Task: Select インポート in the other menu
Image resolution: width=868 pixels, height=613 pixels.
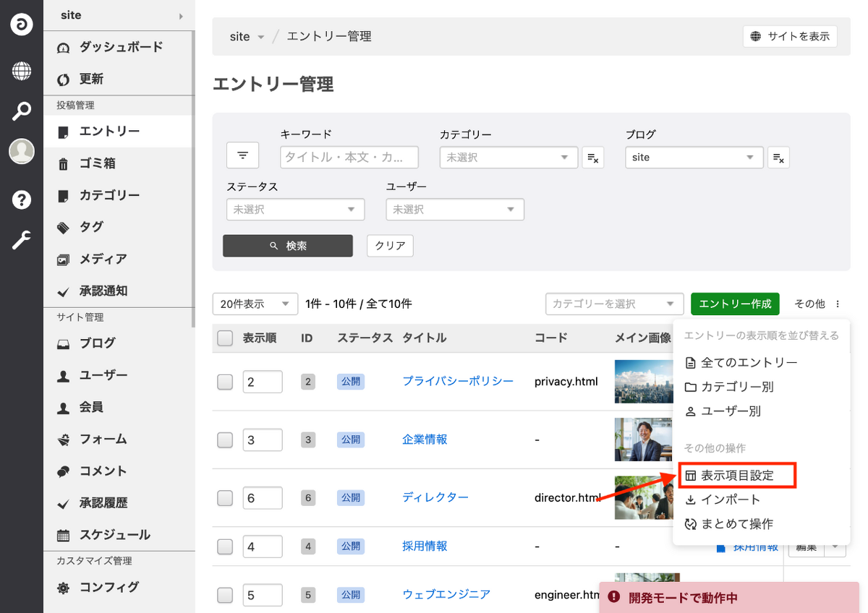Action: tap(730, 500)
